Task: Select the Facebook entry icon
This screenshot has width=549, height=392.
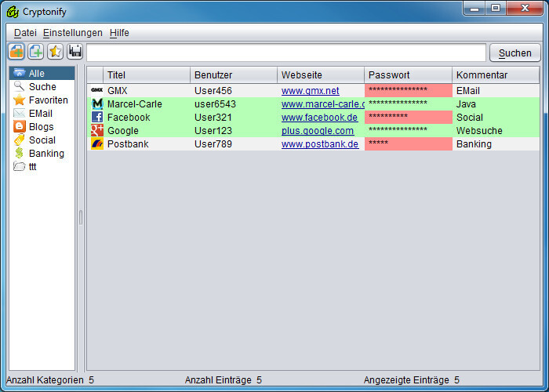Action: click(97, 118)
